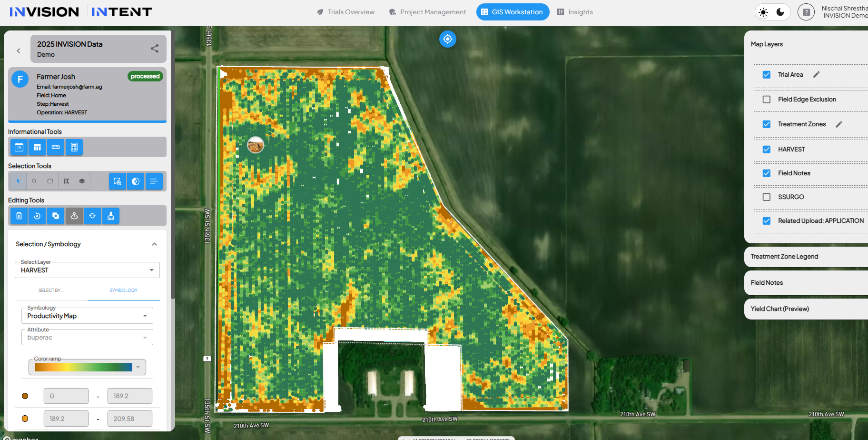Open the Color ramp gradient picker
Image resolution: width=868 pixels, height=440 pixels.
coord(87,367)
